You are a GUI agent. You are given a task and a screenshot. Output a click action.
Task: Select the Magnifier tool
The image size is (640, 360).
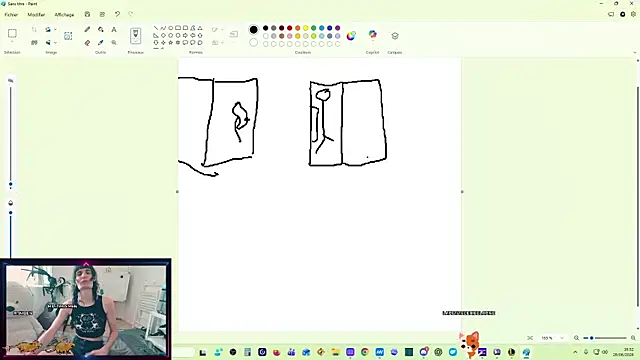click(114, 42)
